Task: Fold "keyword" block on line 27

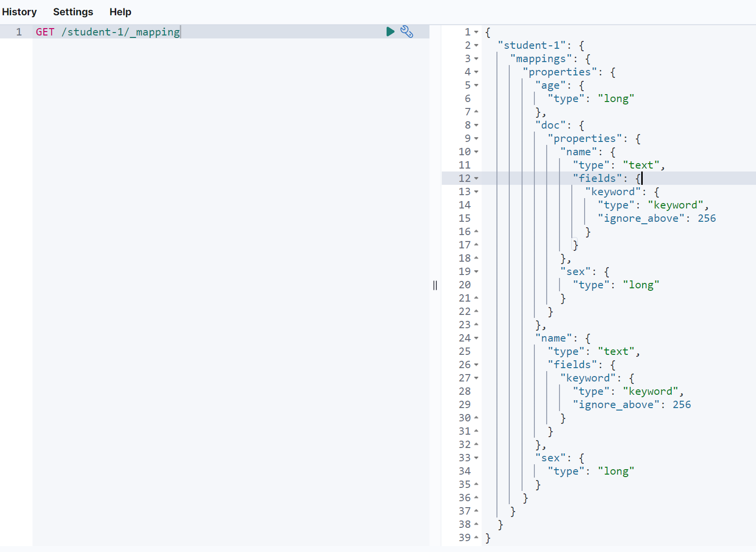Action: (476, 378)
